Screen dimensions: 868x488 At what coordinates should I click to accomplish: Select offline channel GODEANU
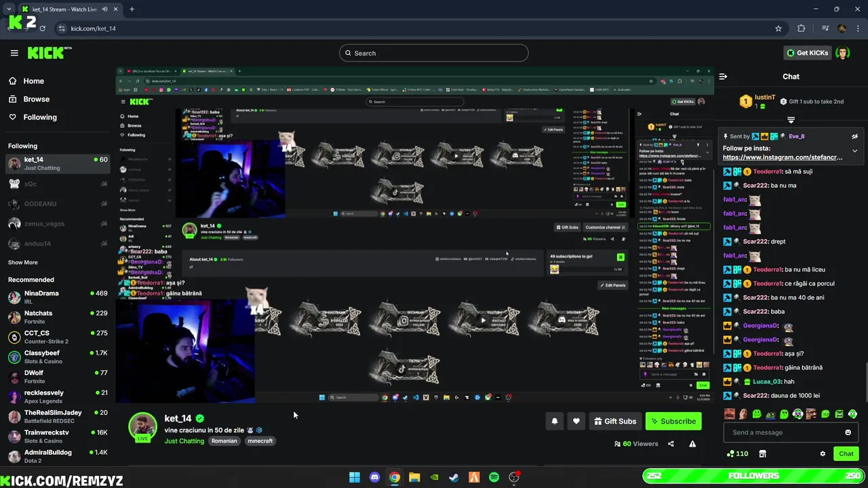point(57,203)
